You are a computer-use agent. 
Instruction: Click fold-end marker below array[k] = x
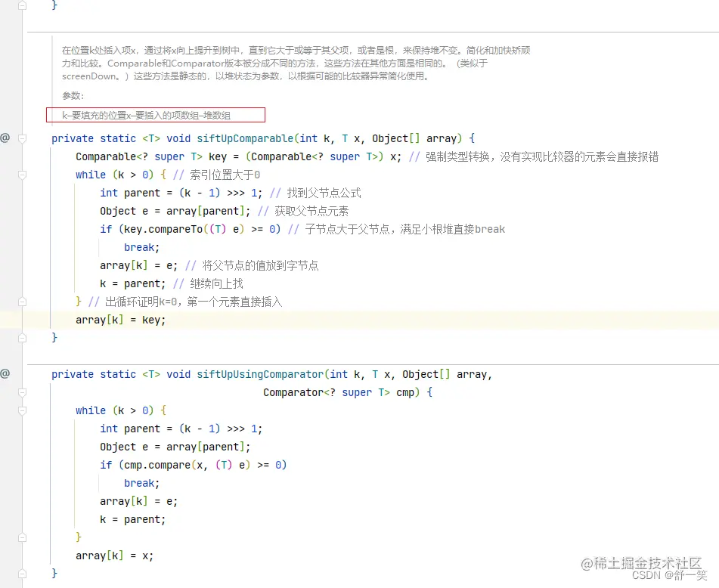pos(22,574)
